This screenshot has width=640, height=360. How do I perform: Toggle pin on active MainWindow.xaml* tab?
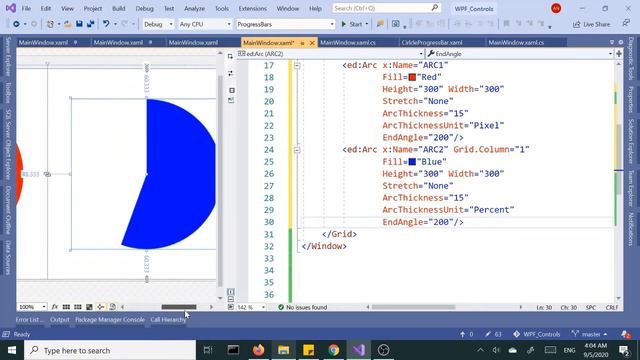tap(302, 43)
